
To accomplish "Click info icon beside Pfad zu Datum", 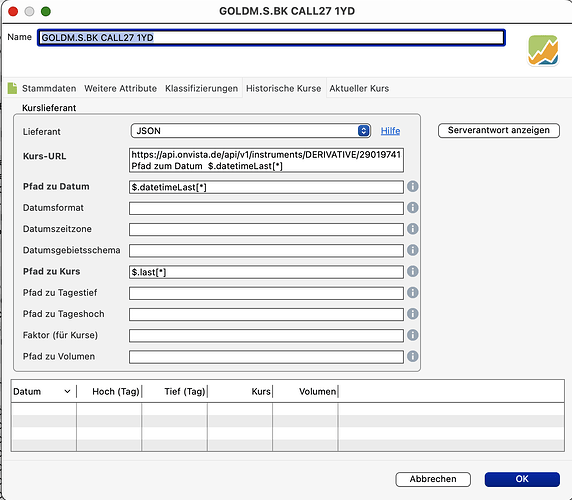I will [x=413, y=186].
